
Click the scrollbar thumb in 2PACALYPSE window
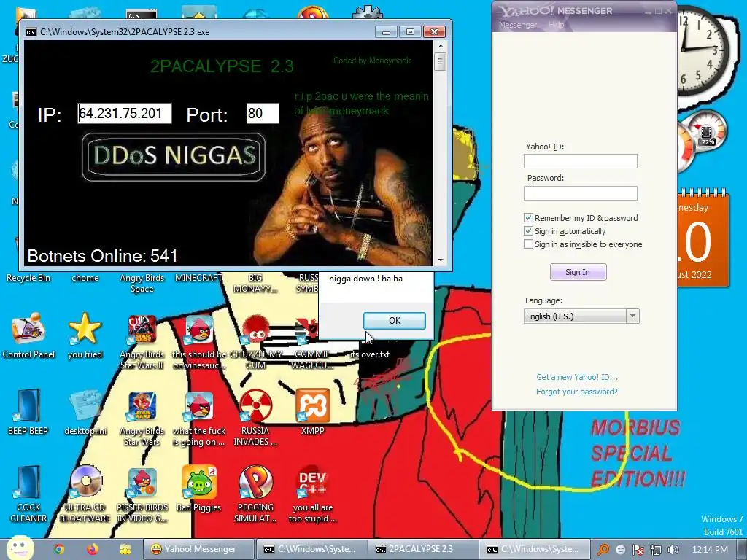(x=440, y=61)
